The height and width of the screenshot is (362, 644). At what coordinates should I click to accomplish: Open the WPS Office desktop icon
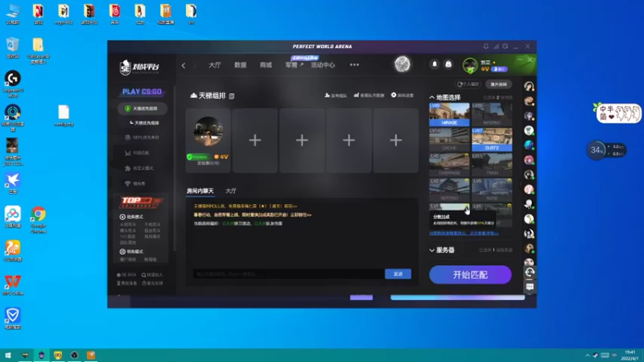[x=13, y=285]
